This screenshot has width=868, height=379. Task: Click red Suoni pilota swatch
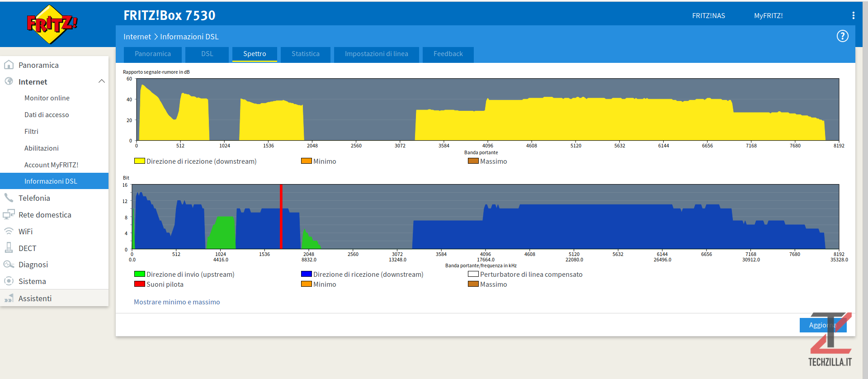tap(139, 284)
